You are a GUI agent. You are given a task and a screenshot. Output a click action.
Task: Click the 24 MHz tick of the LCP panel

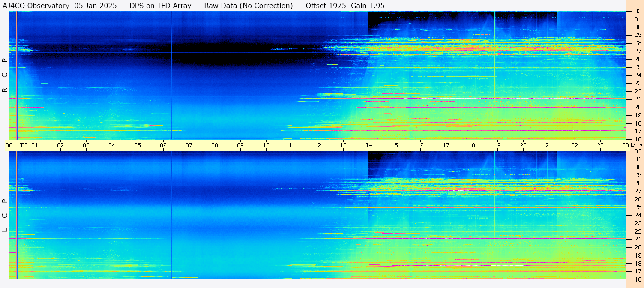(x=638, y=215)
